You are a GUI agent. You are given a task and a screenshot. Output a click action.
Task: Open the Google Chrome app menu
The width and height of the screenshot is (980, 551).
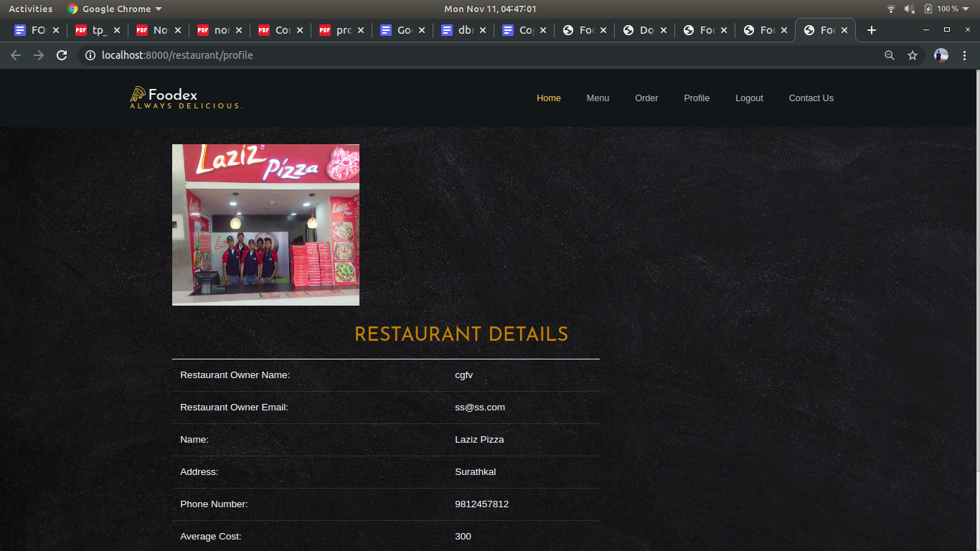pyautogui.click(x=115, y=9)
